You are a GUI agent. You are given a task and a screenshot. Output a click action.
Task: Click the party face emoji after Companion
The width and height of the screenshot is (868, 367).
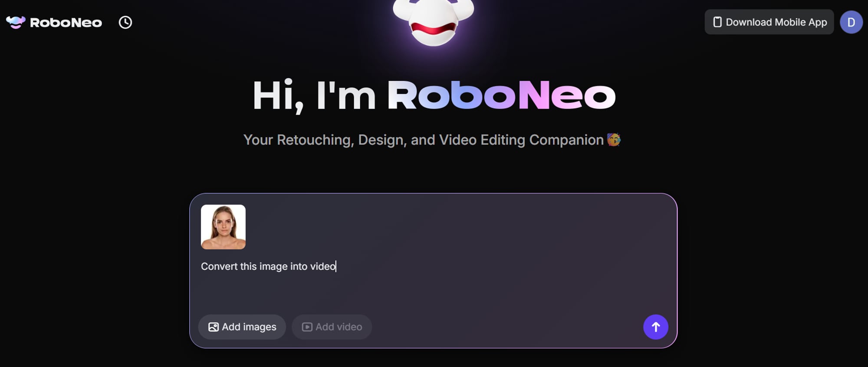[x=614, y=139]
